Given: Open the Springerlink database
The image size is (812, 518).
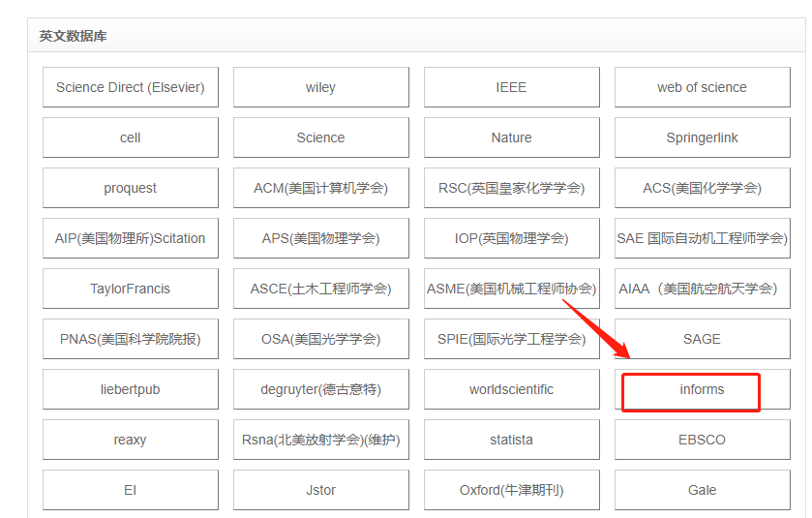Looking at the screenshot, I should pyautogui.click(x=702, y=137).
